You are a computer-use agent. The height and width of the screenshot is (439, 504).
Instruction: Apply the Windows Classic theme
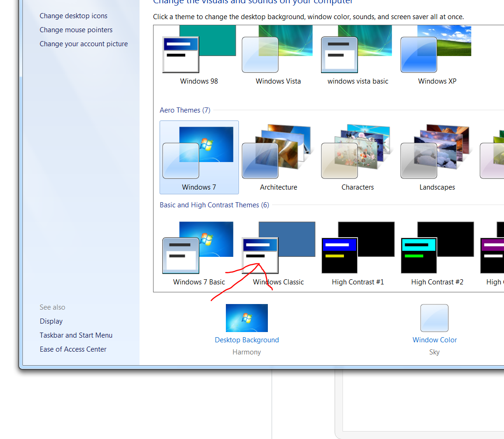(260, 255)
